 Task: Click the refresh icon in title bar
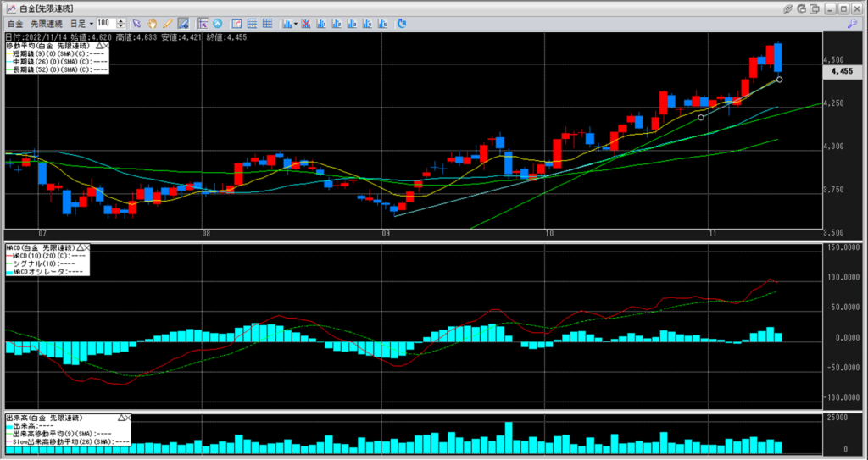point(803,8)
